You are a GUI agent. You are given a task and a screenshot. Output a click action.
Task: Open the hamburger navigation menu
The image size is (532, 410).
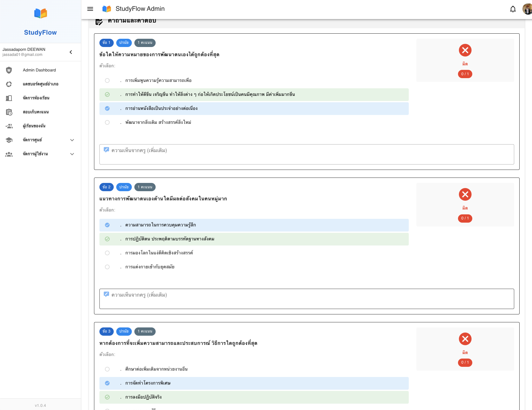(x=90, y=9)
